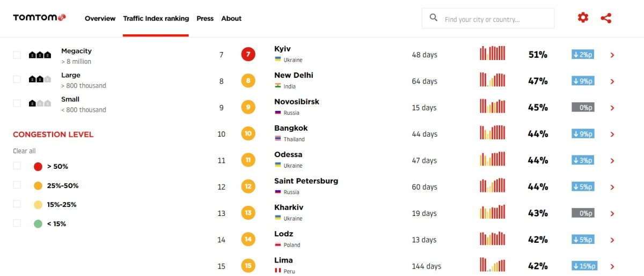644x276 pixels.
Task: Click the green < 15% color dot
Action: (x=38, y=223)
